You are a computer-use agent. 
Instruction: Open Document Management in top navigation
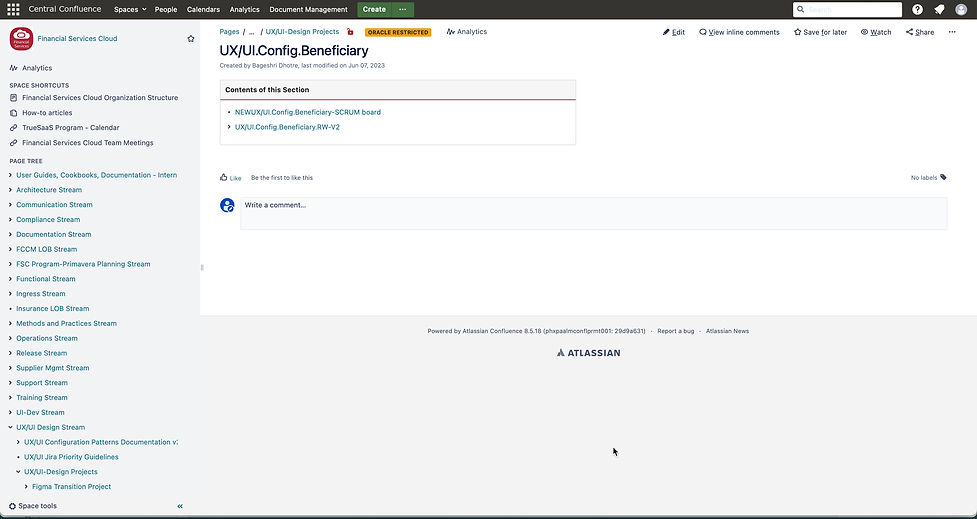click(x=308, y=9)
